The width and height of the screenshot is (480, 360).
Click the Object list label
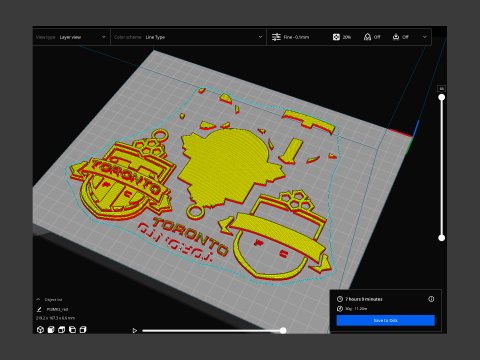pyautogui.click(x=53, y=299)
